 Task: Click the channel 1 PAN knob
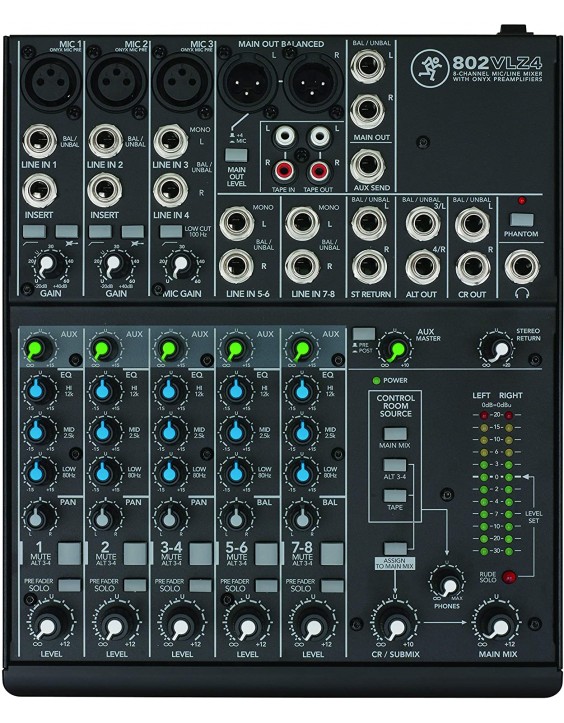coord(38,517)
